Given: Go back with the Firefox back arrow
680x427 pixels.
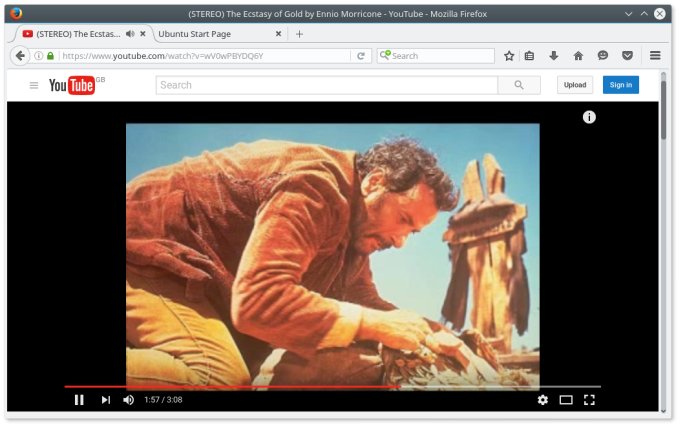Looking at the screenshot, I should pyautogui.click(x=20, y=56).
